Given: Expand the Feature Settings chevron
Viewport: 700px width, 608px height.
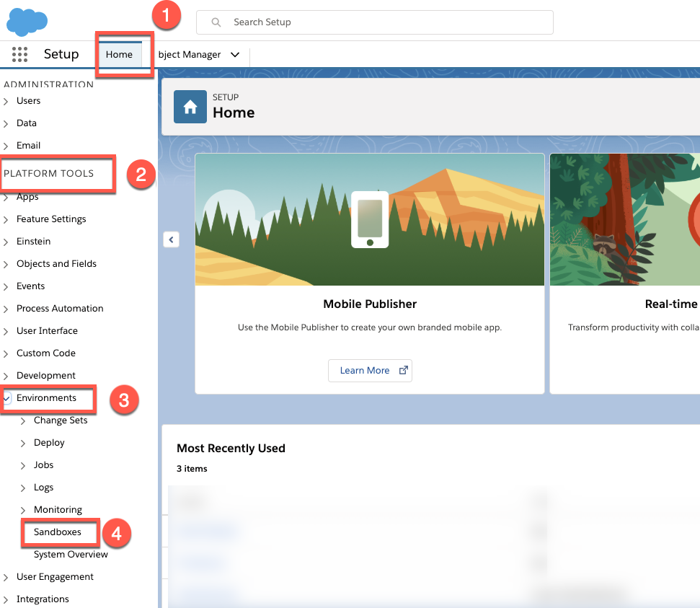Looking at the screenshot, I should tap(6, 220).
